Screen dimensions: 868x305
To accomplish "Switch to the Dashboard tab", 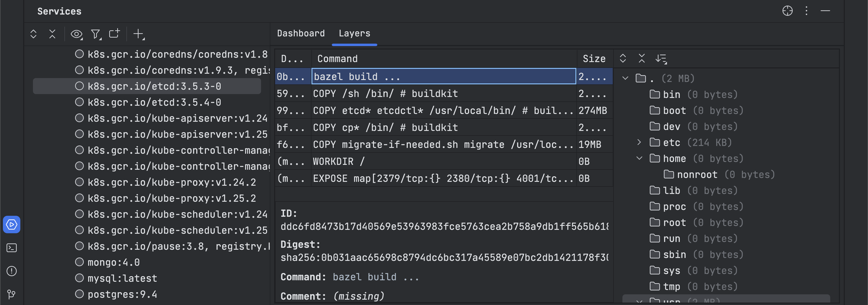I will click(x=301, y=33).
